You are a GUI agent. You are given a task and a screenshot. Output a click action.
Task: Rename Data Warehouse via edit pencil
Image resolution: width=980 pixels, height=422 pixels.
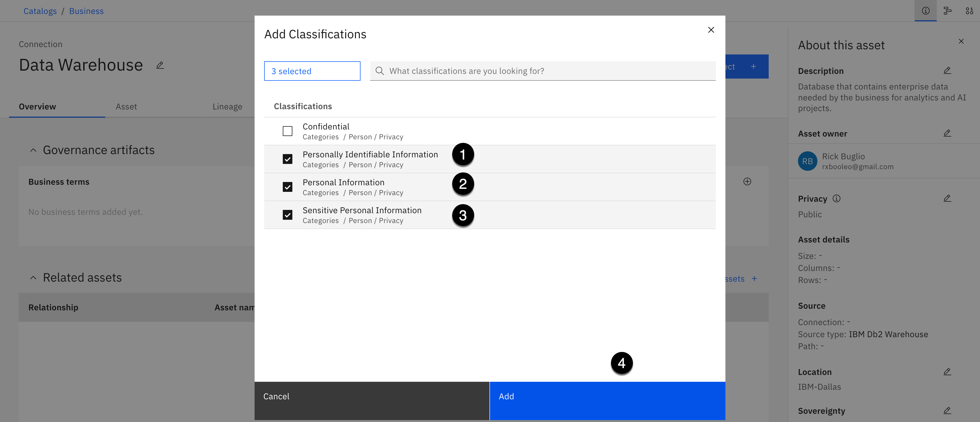point(160,65)
